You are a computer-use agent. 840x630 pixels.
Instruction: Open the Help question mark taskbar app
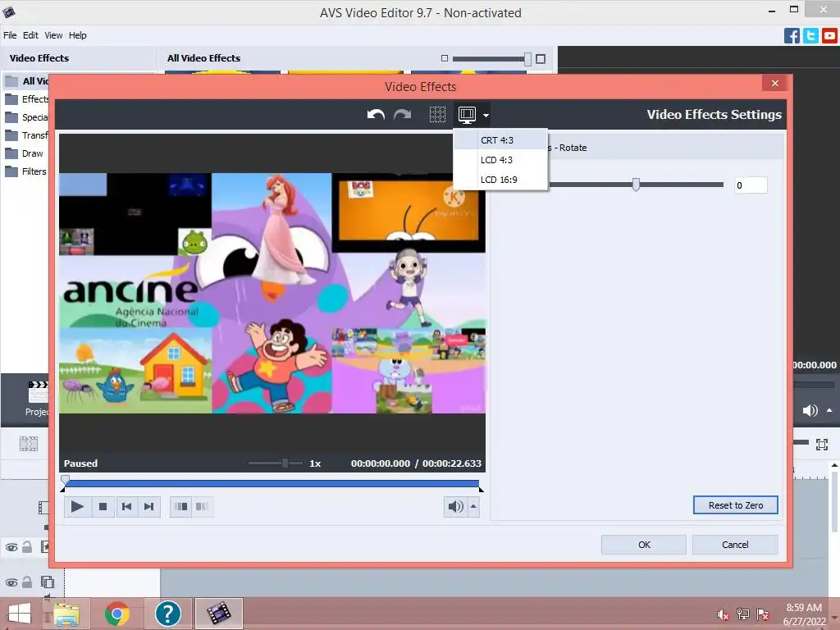[167, 614]
